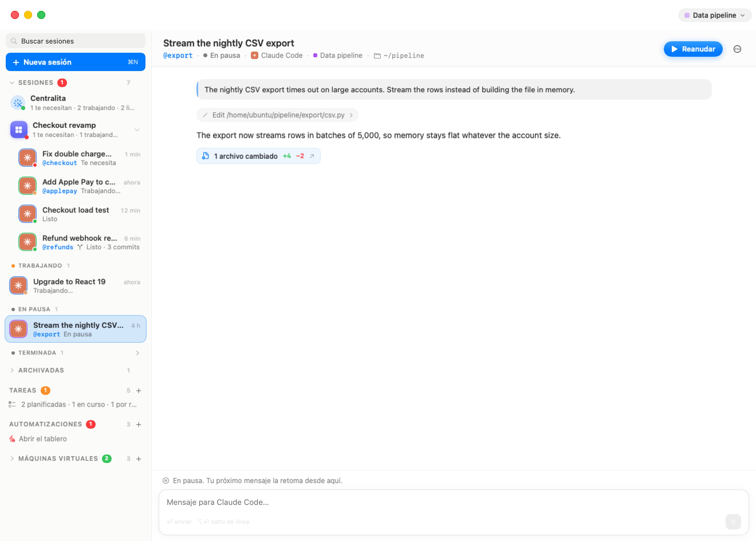Click the Tareas section header
The width and height of the screenshot is (756, 541).
(x=23, y=391)
